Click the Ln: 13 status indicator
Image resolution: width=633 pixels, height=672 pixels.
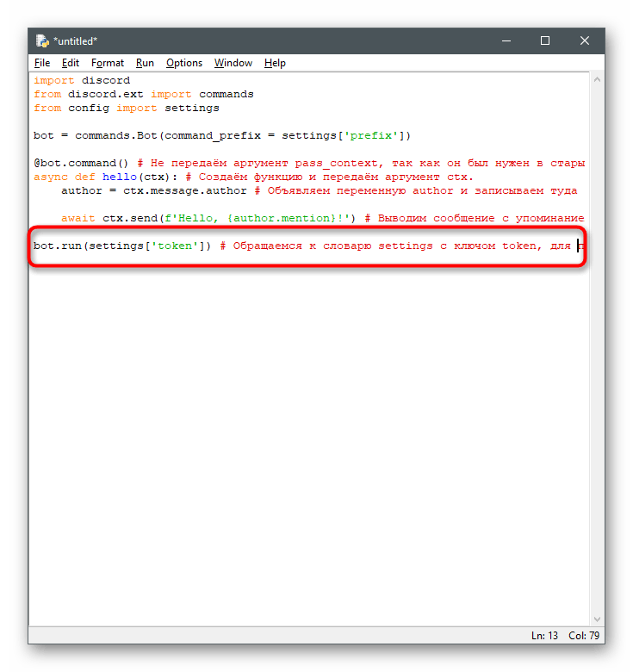pyautogui.click(x=544, y=636)
